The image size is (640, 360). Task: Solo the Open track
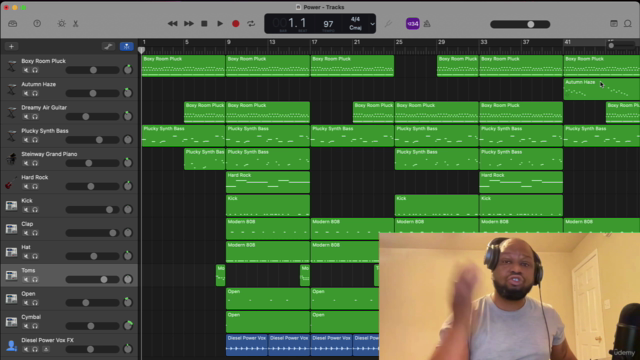pyautogui.click(x=35, y=303)
